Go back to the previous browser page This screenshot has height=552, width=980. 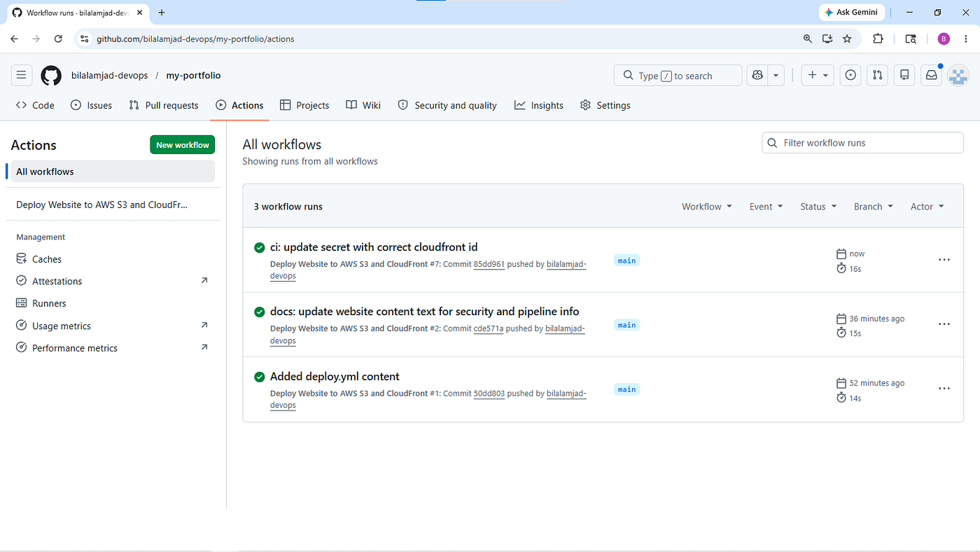click(x=14, y=39)
